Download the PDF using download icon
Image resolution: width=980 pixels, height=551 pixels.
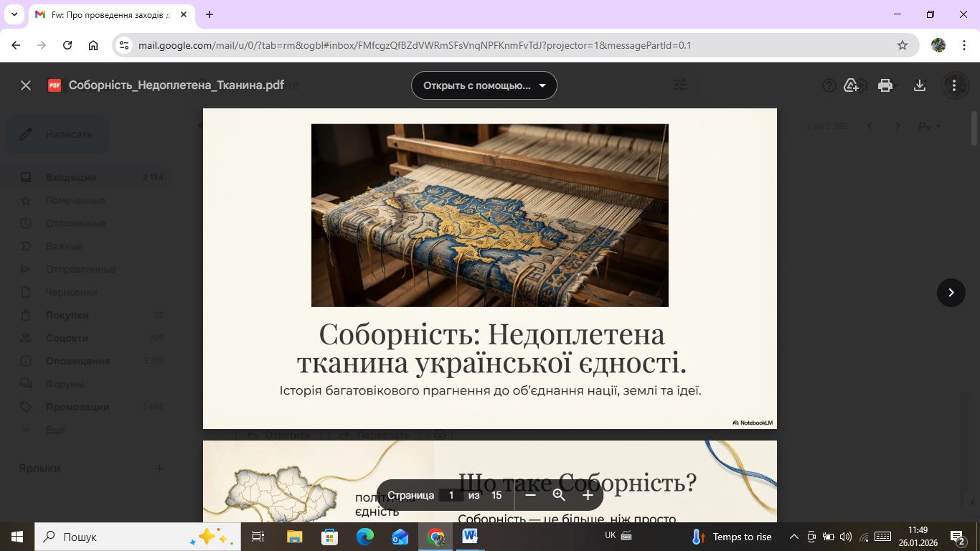click(920, 85)
